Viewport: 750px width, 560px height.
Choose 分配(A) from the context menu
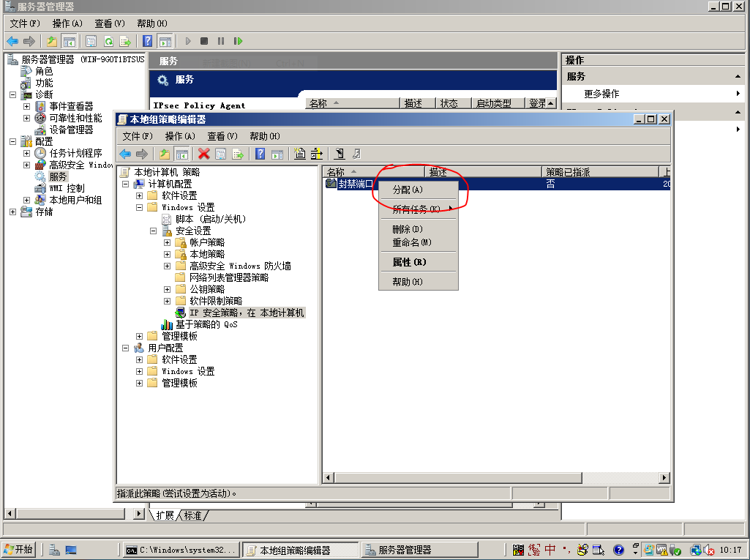point(408,190)
